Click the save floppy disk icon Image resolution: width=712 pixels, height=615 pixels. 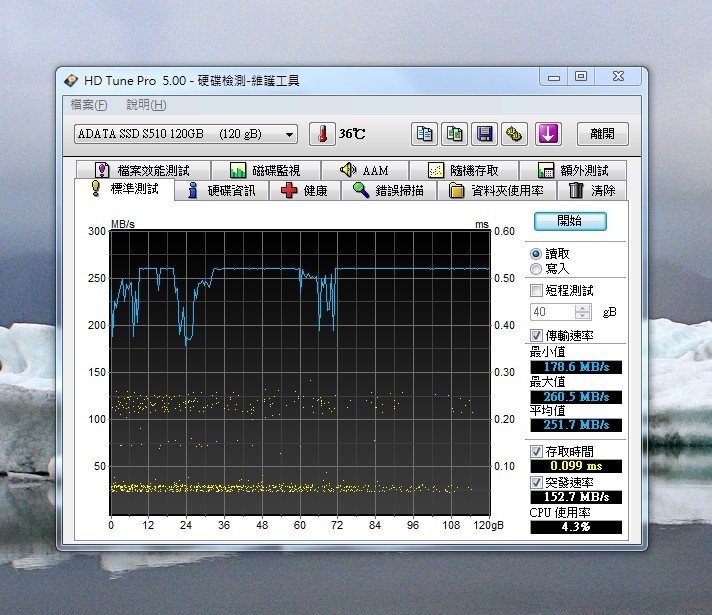(x=485, y=134)
